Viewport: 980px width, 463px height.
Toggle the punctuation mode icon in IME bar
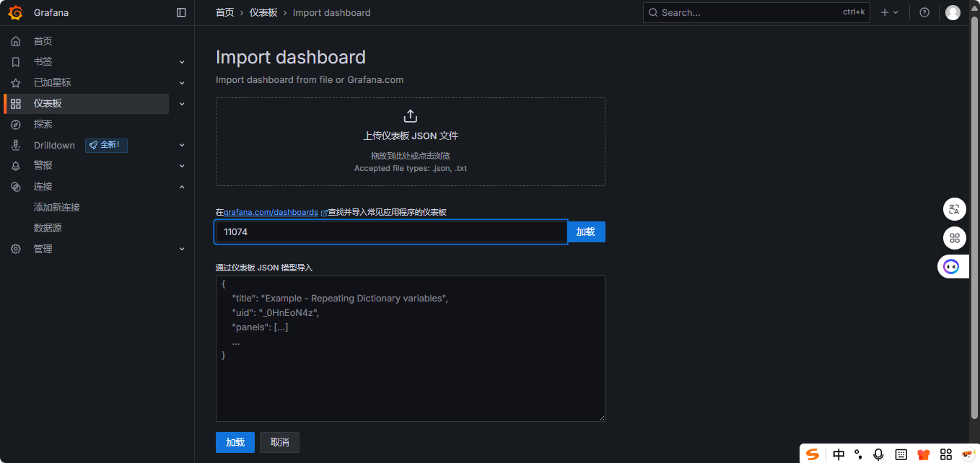pyautogui.click(x=859, y=454)
